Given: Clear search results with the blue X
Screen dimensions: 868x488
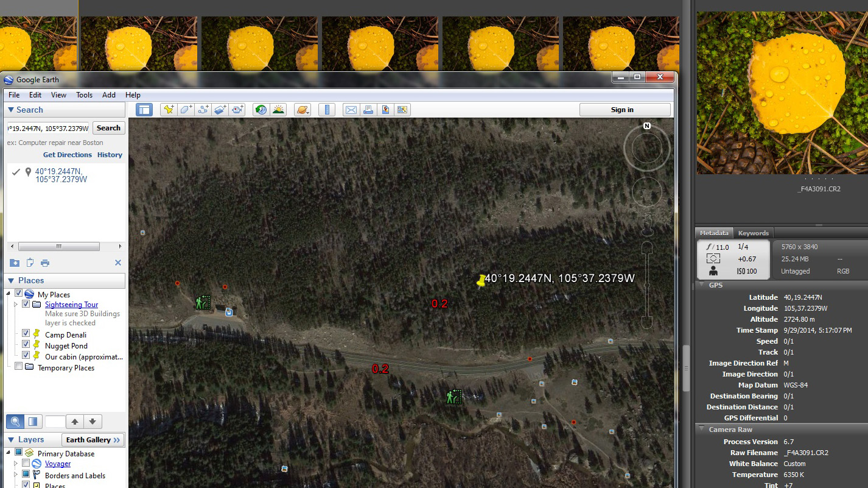Looking at the screenshot, I should (x=118, y=263).
